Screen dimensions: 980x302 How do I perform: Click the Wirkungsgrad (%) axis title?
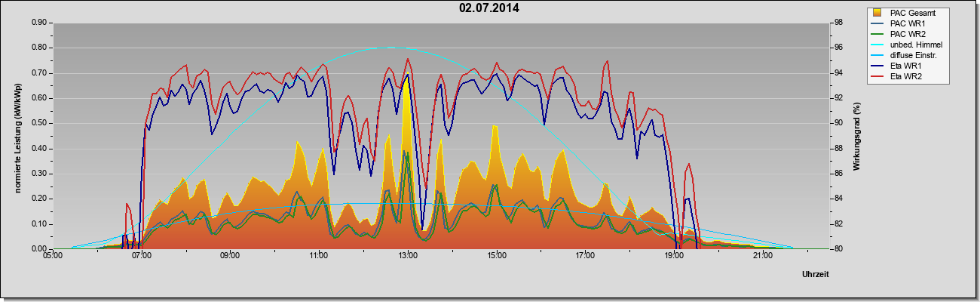856,137
